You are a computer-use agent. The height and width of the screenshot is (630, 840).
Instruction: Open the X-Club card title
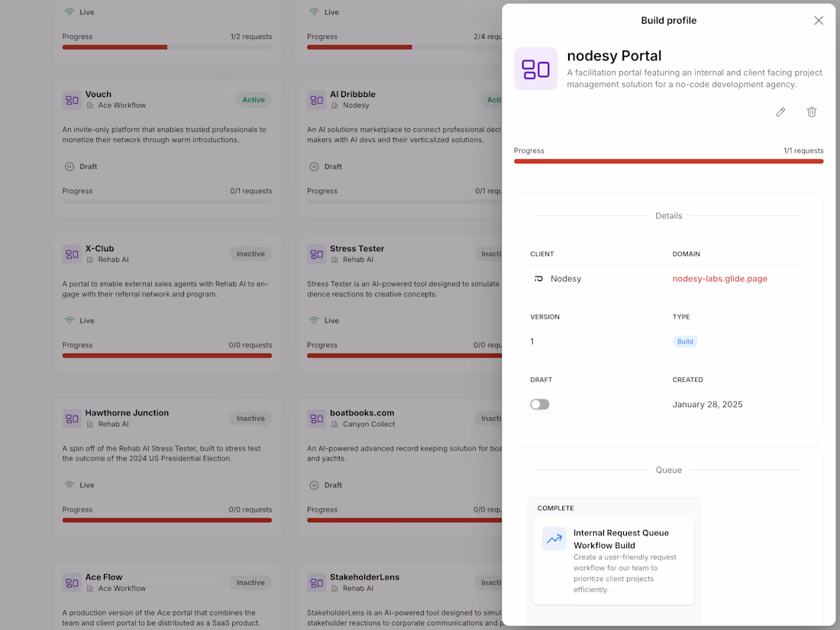99,249
